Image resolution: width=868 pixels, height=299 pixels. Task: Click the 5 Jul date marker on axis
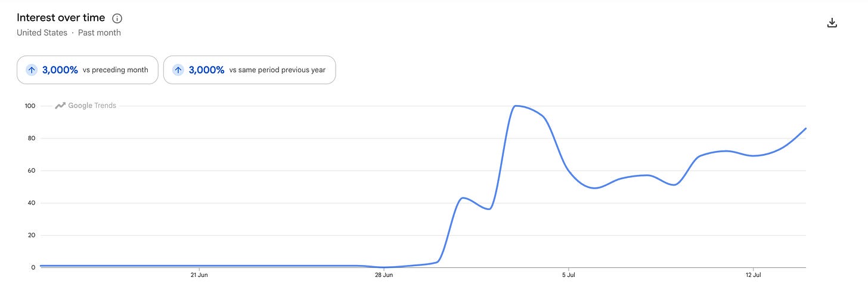click(x=569, y=276)
